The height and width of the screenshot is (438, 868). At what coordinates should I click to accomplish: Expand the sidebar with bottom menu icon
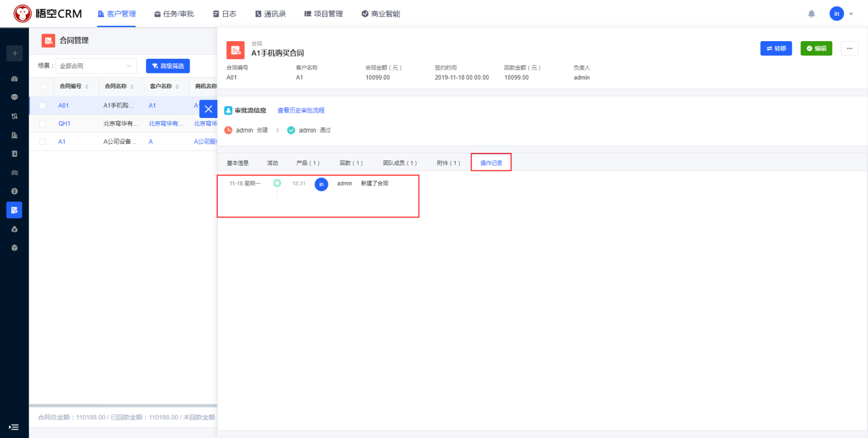tap(14, 427)
